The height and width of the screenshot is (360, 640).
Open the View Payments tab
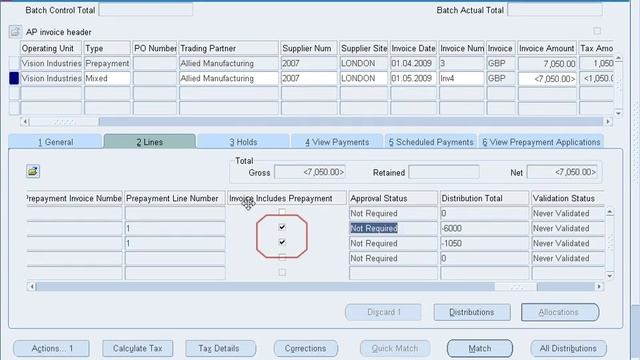pos(337,142)
